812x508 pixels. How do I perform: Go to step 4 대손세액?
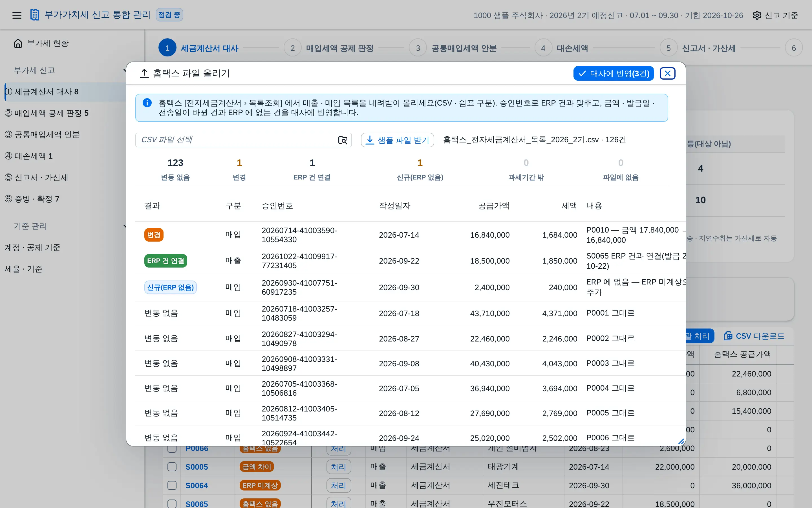(x=561, y=48)
